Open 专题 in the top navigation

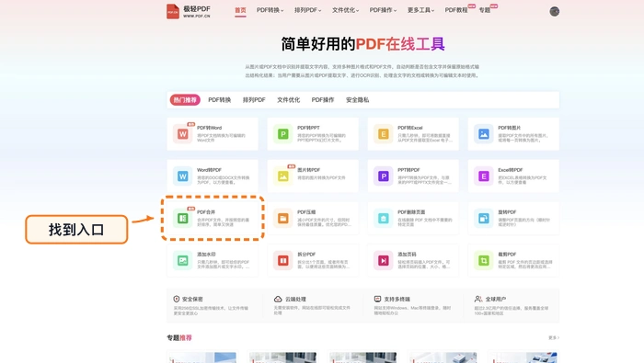coord(485,10)
